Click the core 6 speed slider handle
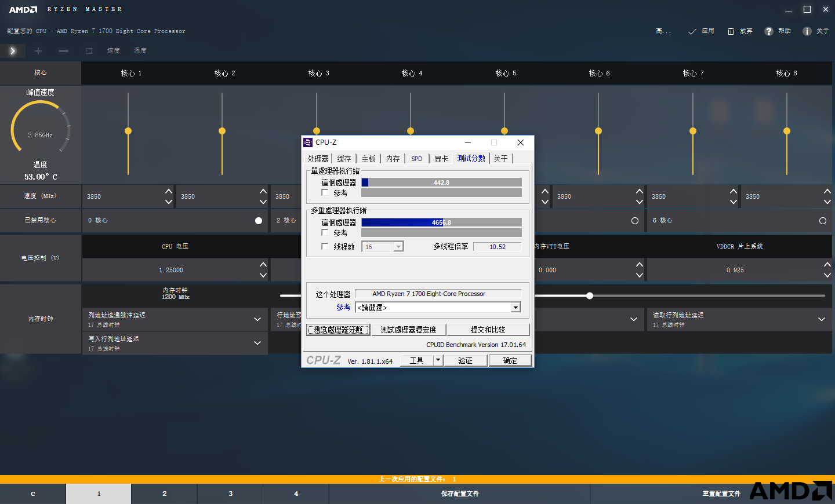The width and height of the screenshot is (835, 504). pos(598,131)
